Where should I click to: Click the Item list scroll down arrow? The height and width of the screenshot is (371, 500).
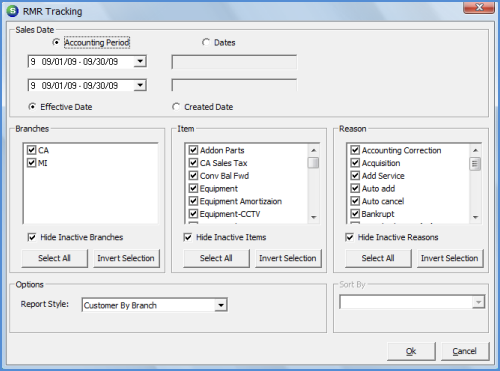[314, 217]
